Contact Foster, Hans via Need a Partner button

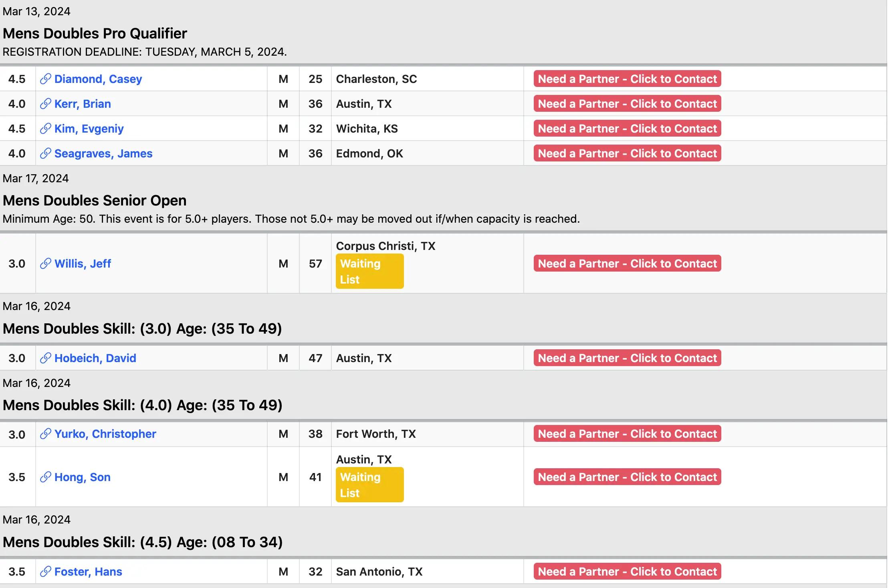(627, 572)
